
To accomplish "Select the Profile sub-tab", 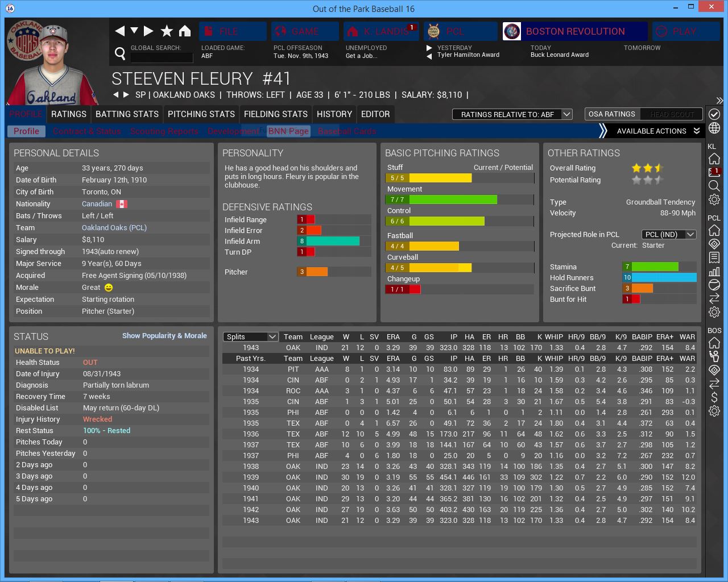I will (27, 131).
